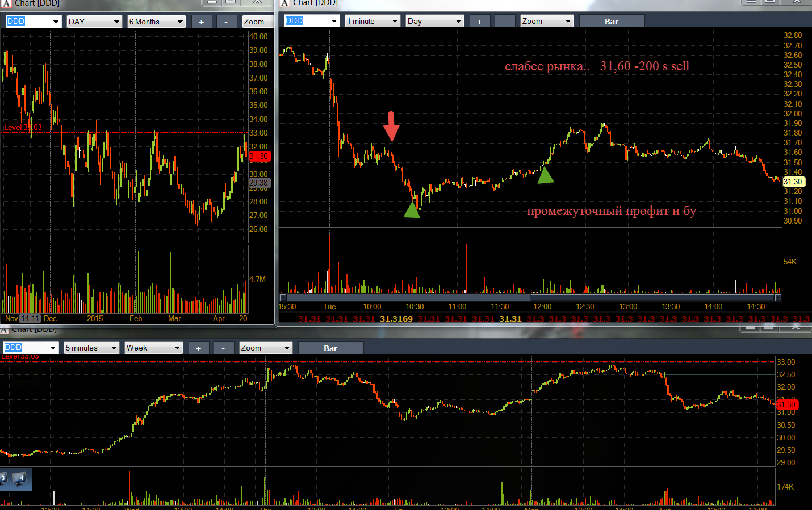
Task: Click the 'Level 33.03' label on daily chart
Action: point(23,127)
